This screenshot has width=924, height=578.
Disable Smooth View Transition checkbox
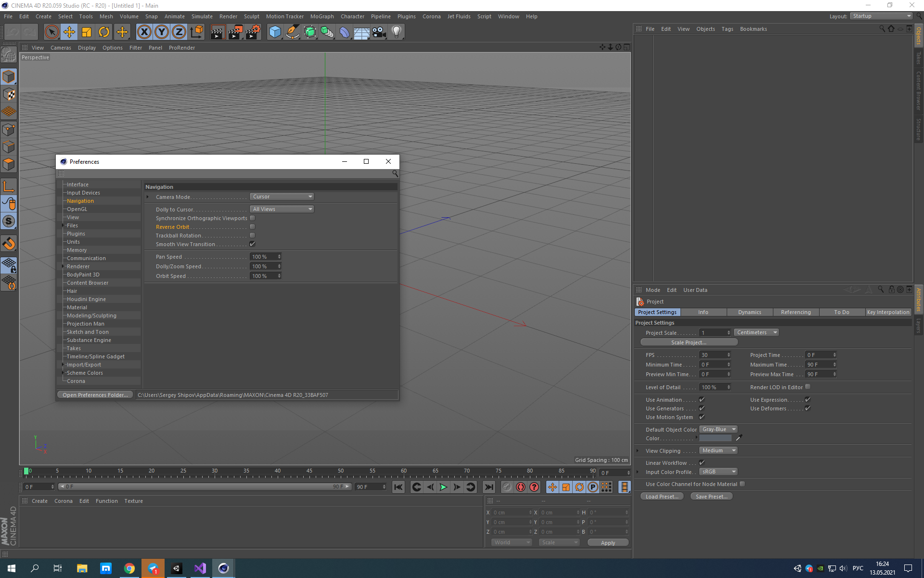pos(252,244)
